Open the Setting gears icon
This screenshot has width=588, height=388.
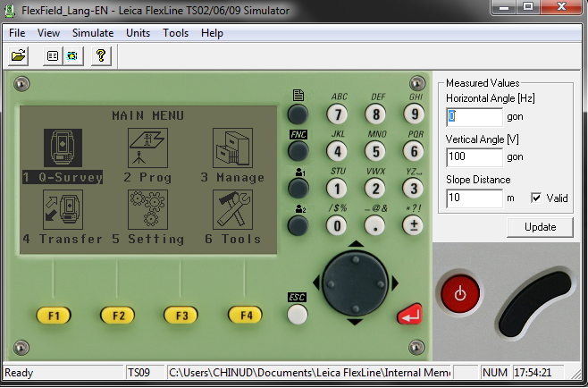147,209
